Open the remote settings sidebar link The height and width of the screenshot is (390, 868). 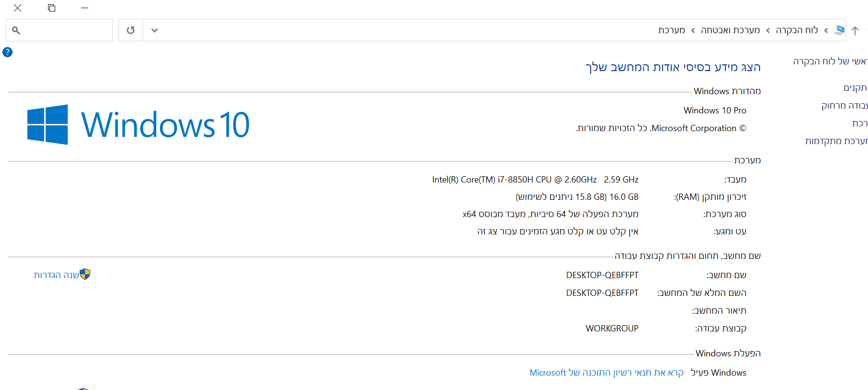coord(844,106)
